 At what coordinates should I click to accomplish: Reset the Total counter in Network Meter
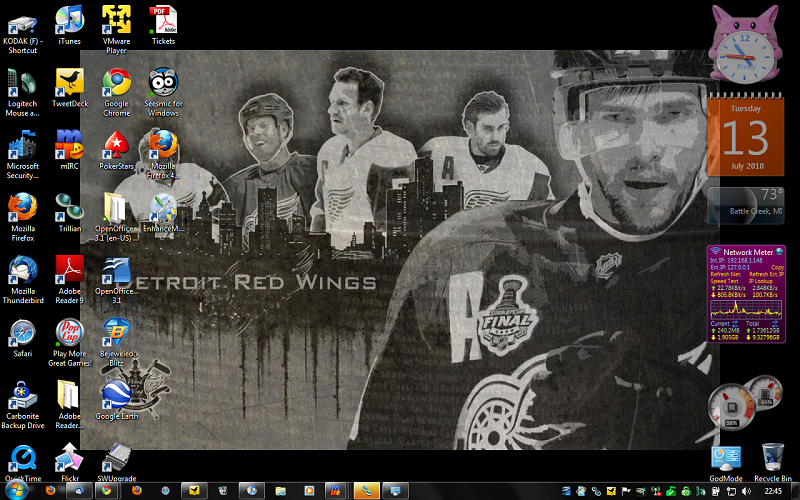[775, 324]
